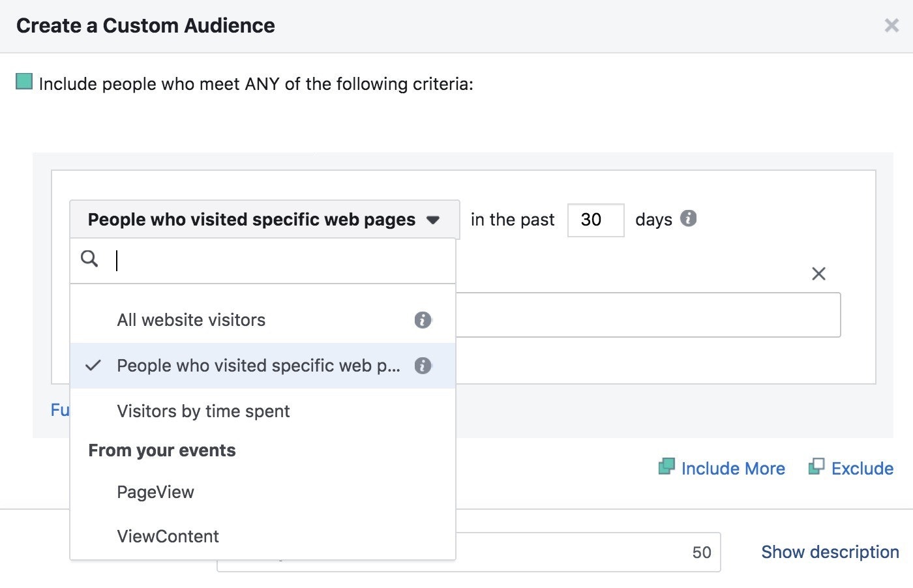Click the info icon beside the selected web pages option
This screenshot has height=588, width=913.
coord(423,366)
